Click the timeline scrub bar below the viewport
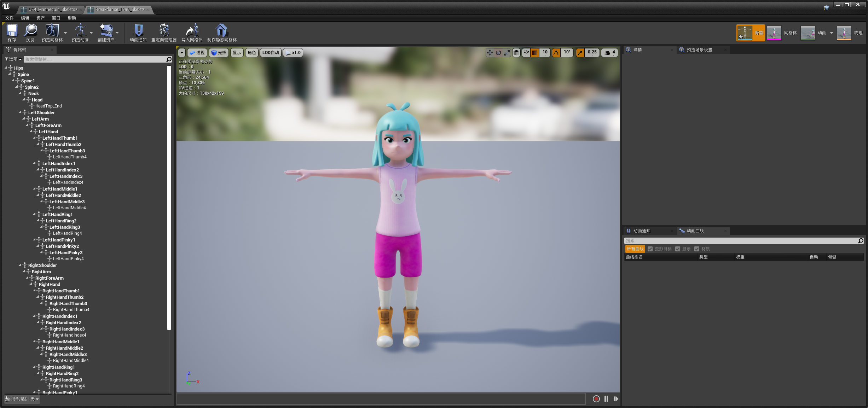Screen dimensions: 868x408 [381, 399]
